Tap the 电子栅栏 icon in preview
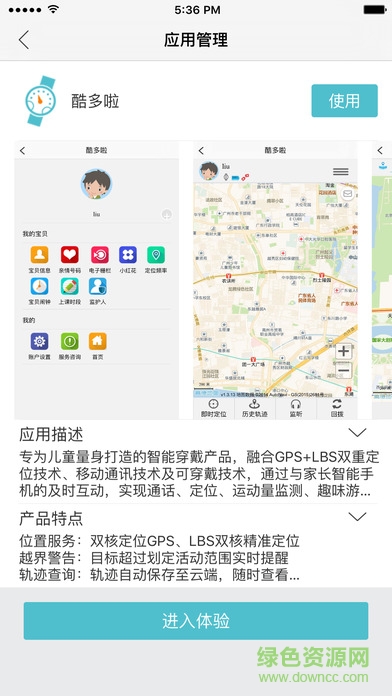392x696 pixels. click(x=100, y=255)
